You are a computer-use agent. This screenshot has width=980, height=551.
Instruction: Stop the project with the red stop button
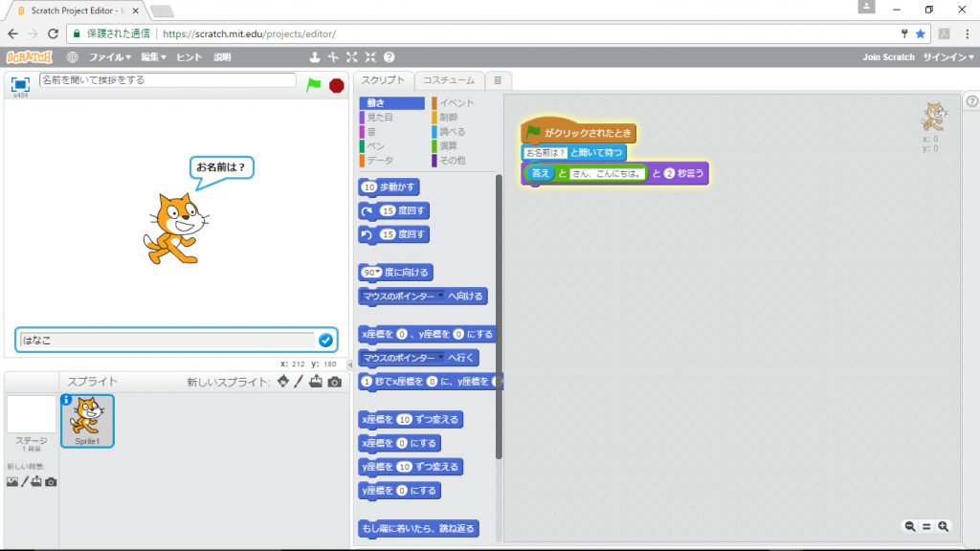pyautogui.click(x=336, y=85)
